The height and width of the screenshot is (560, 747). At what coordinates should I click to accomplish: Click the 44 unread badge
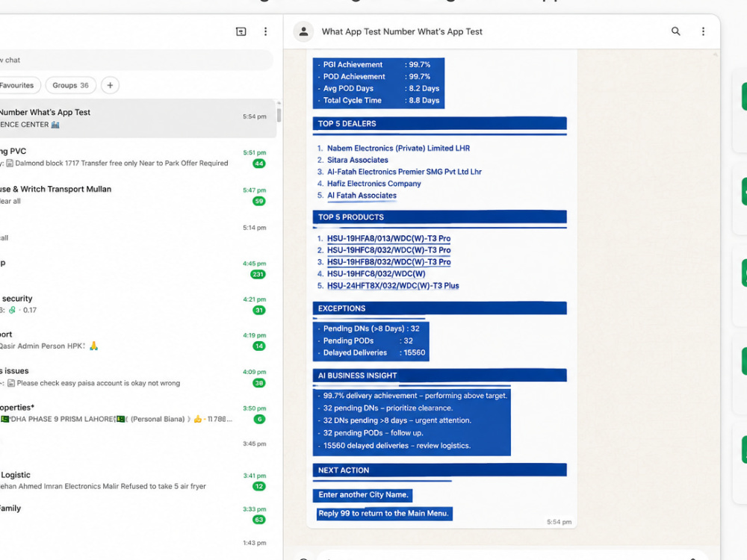[x=258, y=164]
